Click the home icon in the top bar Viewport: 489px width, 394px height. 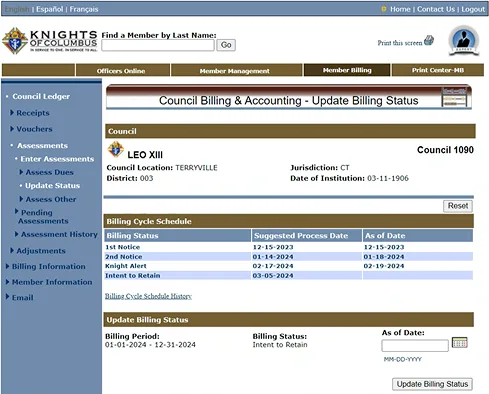[384, 9]
